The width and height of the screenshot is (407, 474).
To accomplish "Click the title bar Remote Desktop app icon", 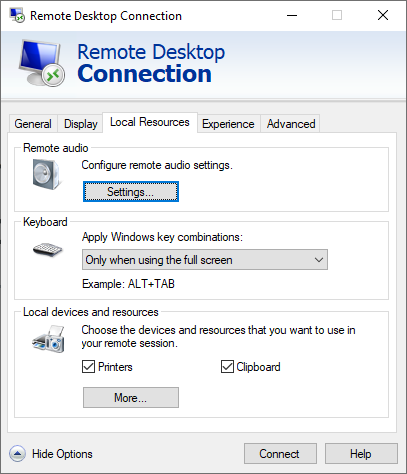I will [x=17, y=15].
